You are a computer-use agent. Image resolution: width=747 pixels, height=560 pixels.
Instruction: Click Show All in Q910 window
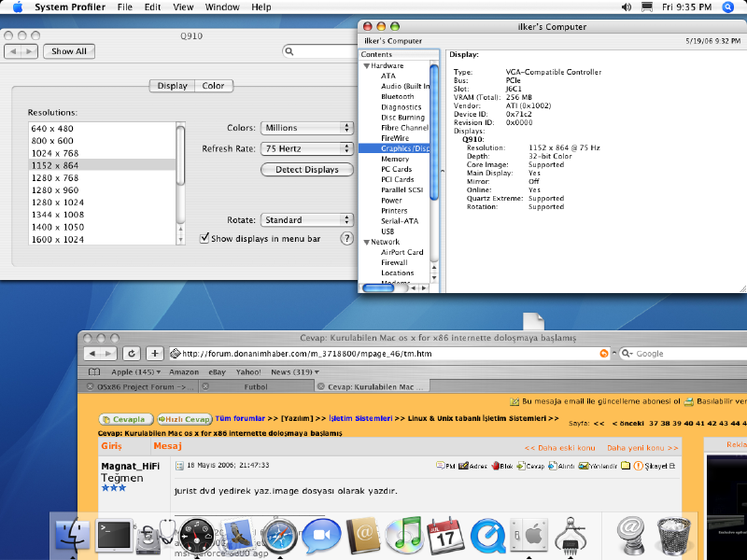(x=69, y=51)
